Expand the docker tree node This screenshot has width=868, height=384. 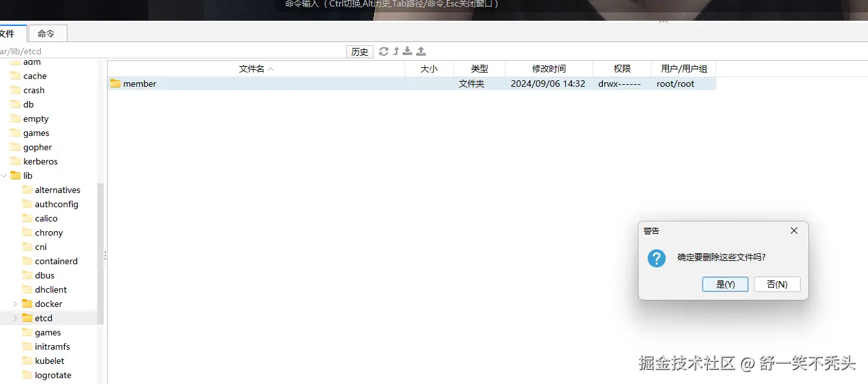[14, 304]
